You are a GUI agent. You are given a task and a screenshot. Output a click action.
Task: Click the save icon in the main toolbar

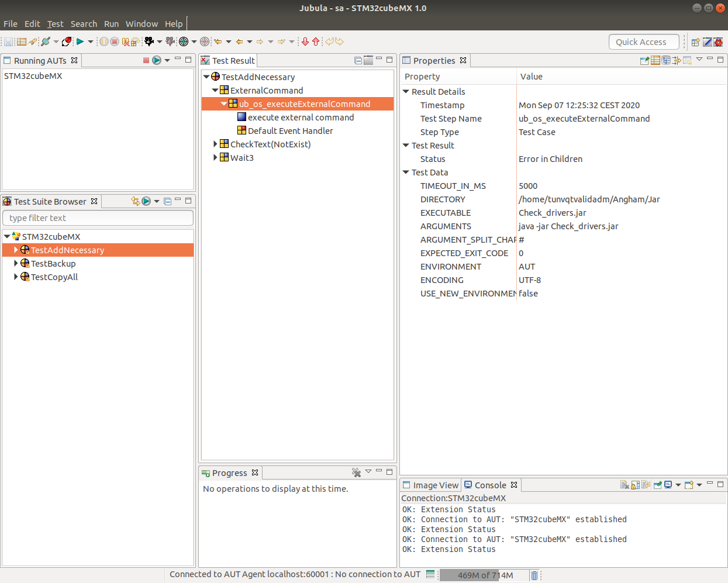tap(9, 42)
